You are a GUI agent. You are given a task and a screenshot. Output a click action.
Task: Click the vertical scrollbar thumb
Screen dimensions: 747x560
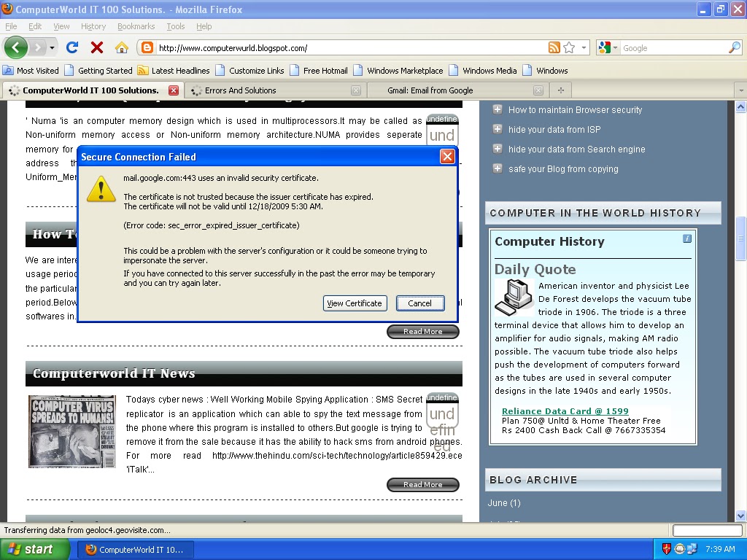[x=741, y=238]
